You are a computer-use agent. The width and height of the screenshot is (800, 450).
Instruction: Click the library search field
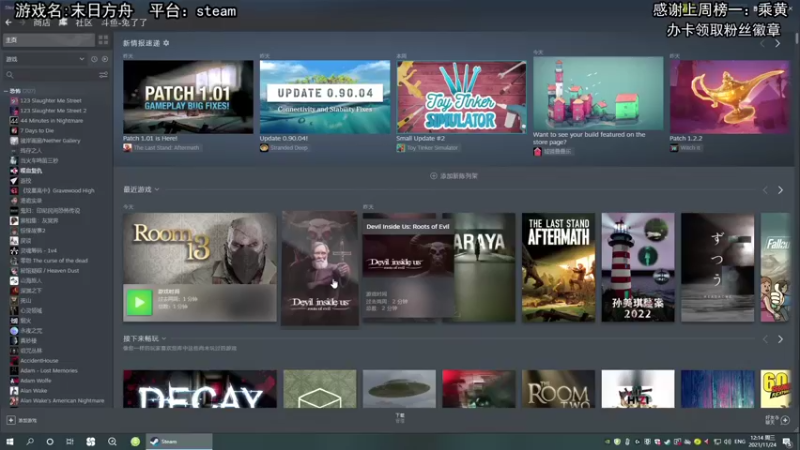click(x=56, y=75)
